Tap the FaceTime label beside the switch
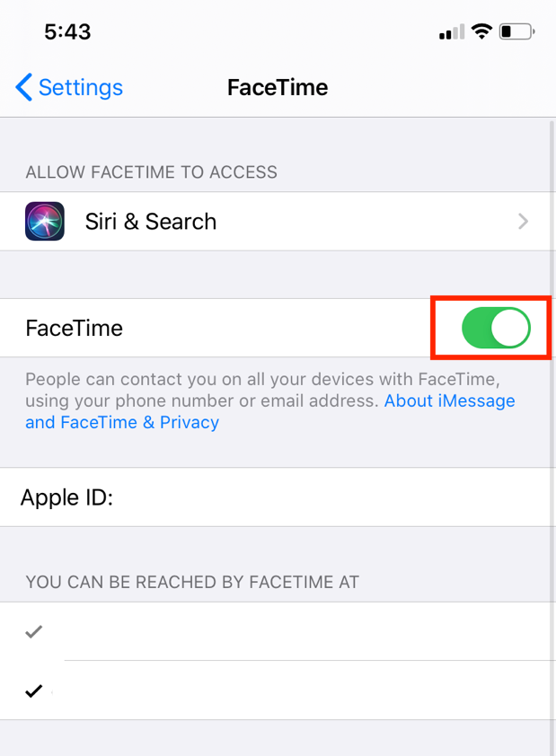Image resolution: width=556 pixels, height=756 pixels. pos(75,329)
